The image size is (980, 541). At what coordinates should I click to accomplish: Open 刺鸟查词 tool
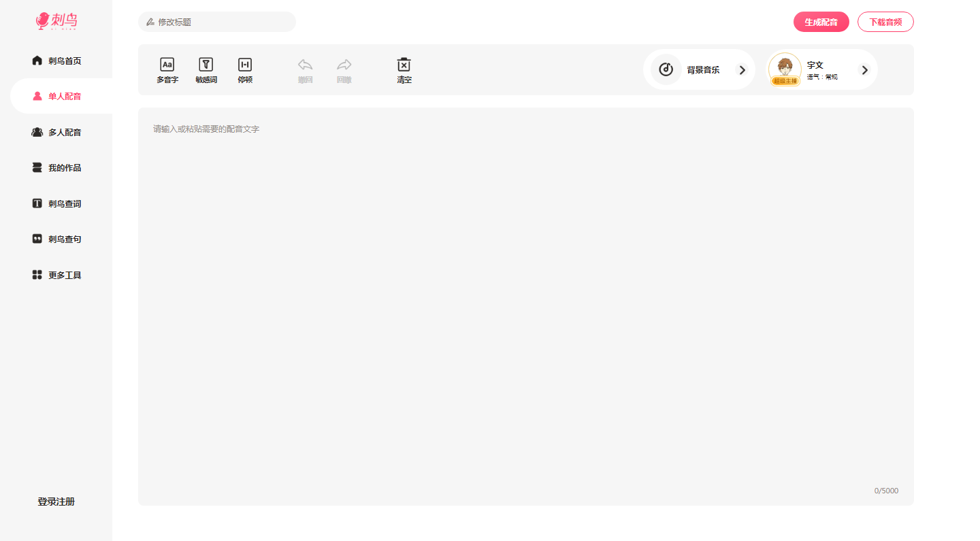(x=57, y=203)
